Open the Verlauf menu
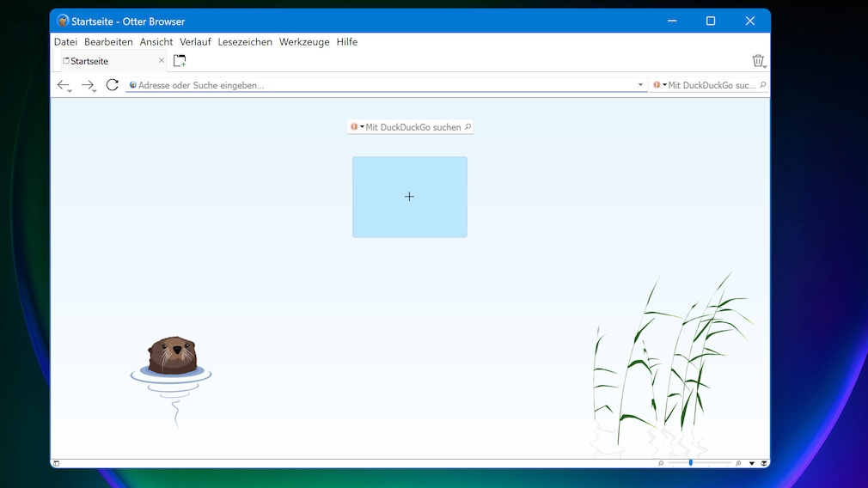The image size is (868, 488). (x=195, y=42)
